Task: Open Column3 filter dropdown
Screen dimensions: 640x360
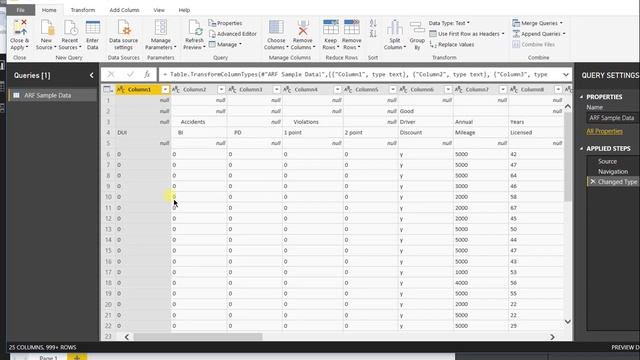Action: point(276,89)
